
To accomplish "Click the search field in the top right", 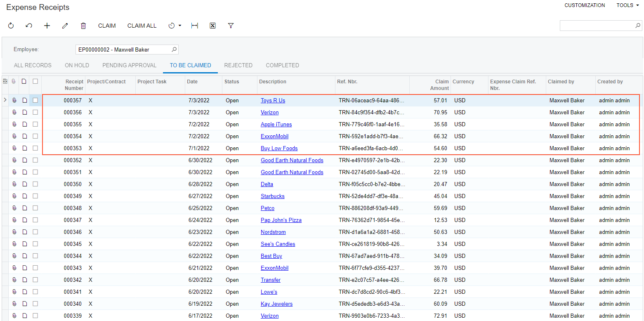I will [597, 26].
